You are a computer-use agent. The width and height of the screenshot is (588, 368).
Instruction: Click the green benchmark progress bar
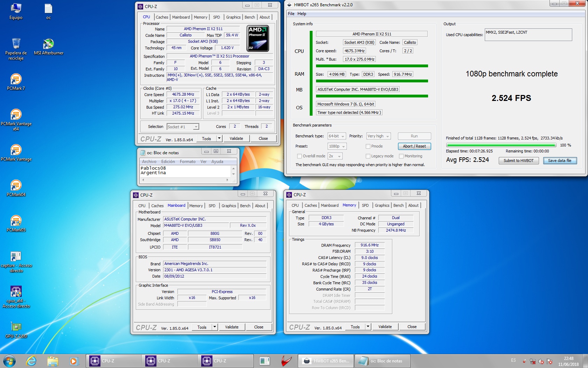point(501,145)
